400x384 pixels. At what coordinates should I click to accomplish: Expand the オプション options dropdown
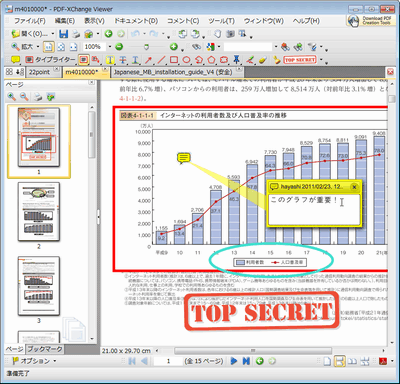(34, 361)
